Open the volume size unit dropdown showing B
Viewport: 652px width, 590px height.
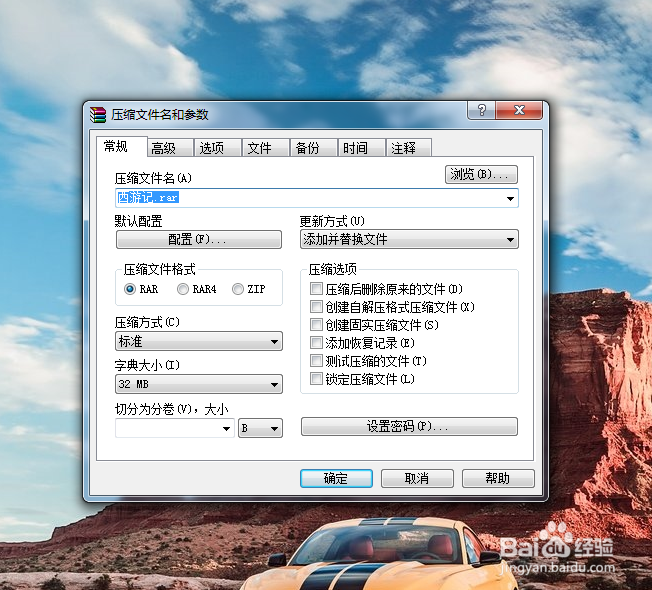tap(260, 428)
